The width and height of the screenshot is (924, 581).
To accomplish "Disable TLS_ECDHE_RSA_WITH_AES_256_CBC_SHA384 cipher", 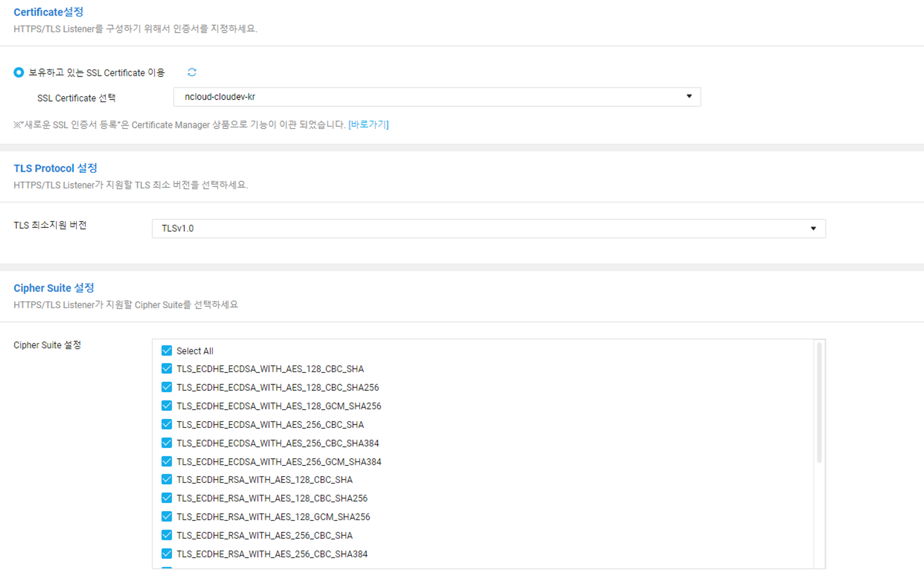I will [167, 554].
